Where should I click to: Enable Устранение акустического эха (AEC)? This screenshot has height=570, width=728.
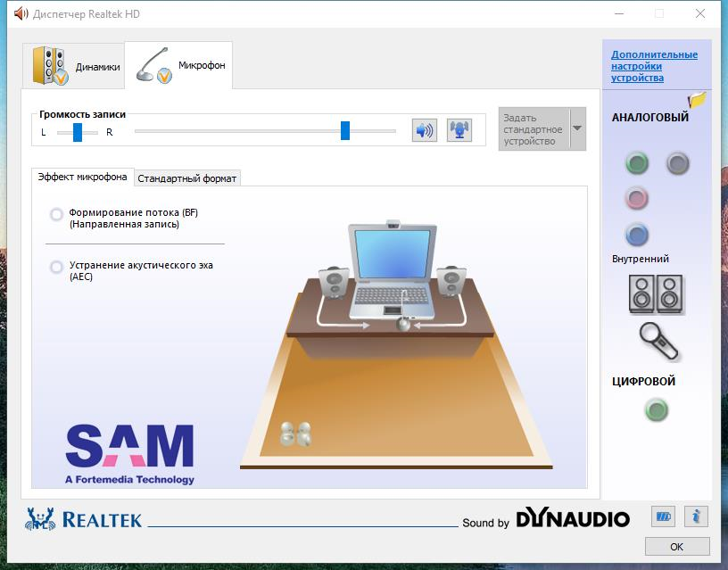click(57, 267)
